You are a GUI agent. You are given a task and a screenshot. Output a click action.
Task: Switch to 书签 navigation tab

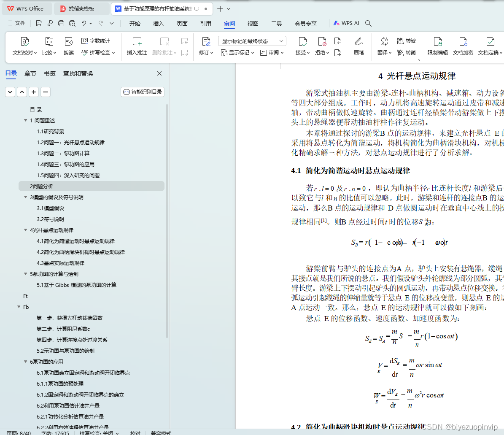point(49,73)
